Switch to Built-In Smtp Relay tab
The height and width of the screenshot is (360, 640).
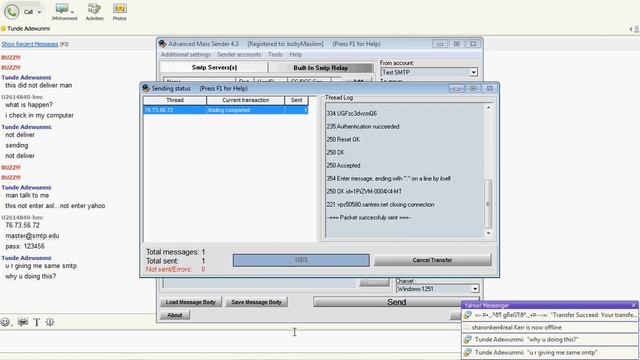320,68
